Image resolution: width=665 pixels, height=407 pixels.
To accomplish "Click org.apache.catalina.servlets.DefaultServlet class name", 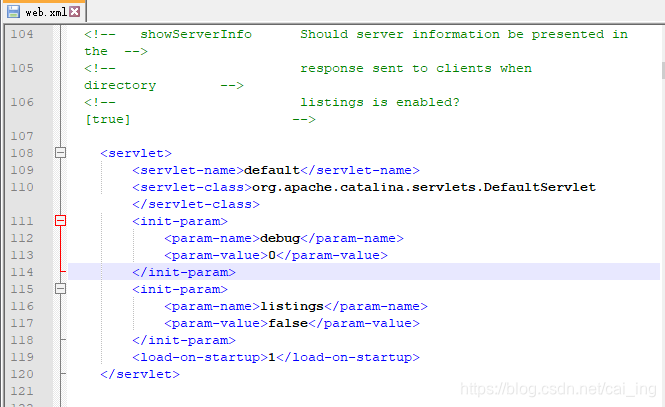I will (424, 187).
